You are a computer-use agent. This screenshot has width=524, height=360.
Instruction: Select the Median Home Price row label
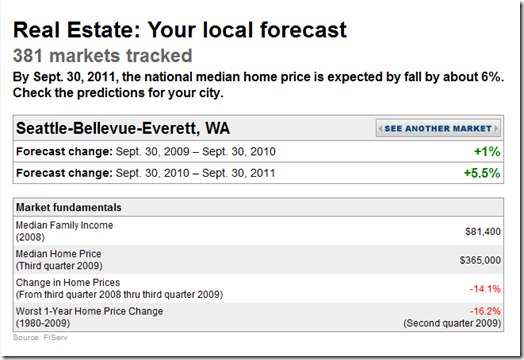pyautogui.click(x=59, y=260)
